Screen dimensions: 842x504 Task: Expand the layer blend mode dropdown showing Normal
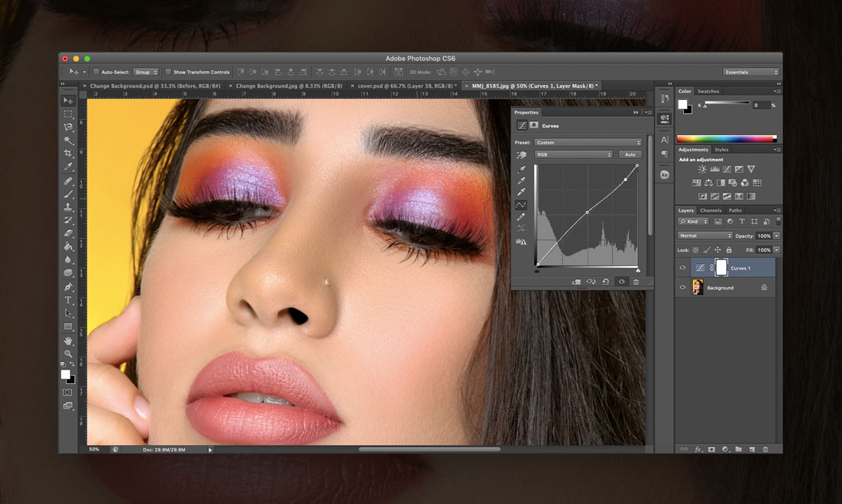point(704,235)
